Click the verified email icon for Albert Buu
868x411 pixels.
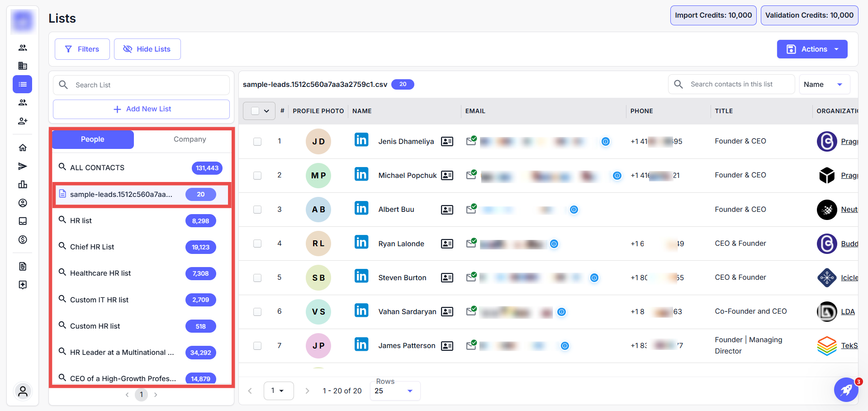coord(471,209)
